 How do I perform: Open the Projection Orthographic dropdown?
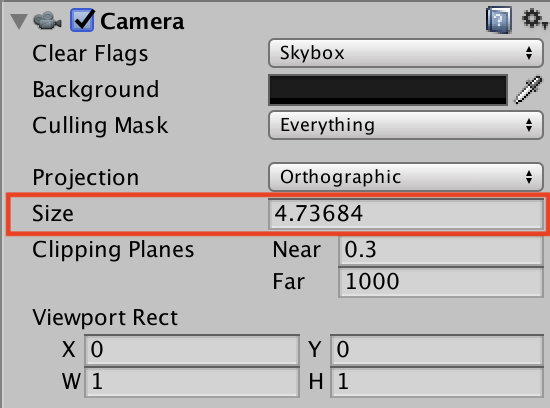pos(406,177)
